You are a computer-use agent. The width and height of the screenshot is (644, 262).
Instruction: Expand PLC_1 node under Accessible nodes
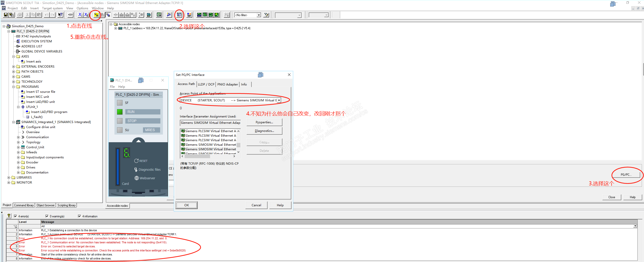[116, 28]
